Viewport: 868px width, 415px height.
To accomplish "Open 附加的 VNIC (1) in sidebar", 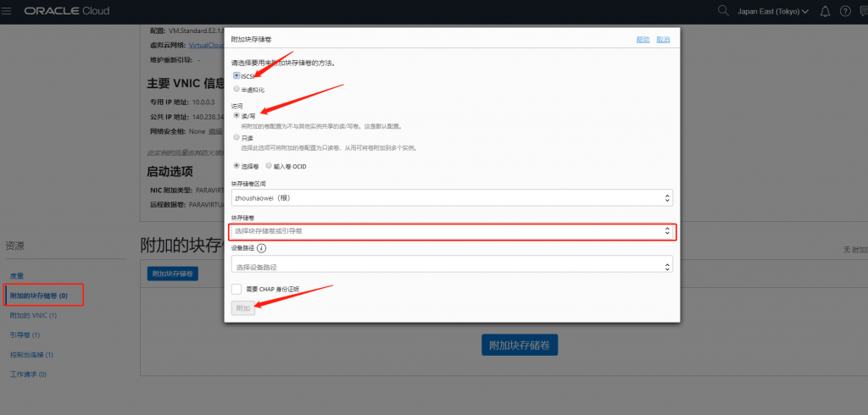I will click(x=33, y=315).
